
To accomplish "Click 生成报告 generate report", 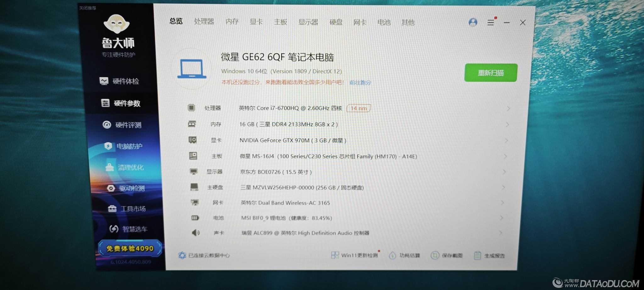I will tap(489, 256).
